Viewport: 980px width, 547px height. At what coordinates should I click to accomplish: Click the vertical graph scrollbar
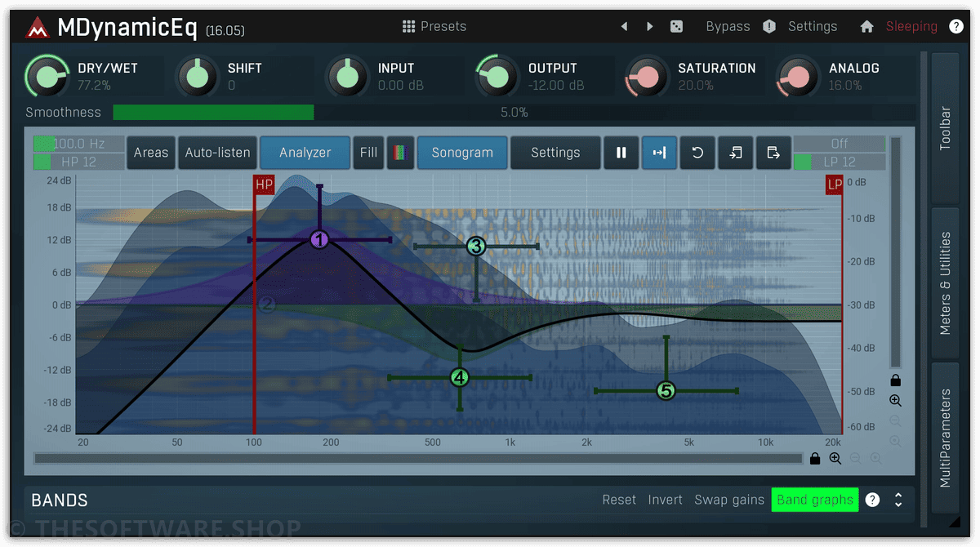pyautogui.click(x=896, y=253)
